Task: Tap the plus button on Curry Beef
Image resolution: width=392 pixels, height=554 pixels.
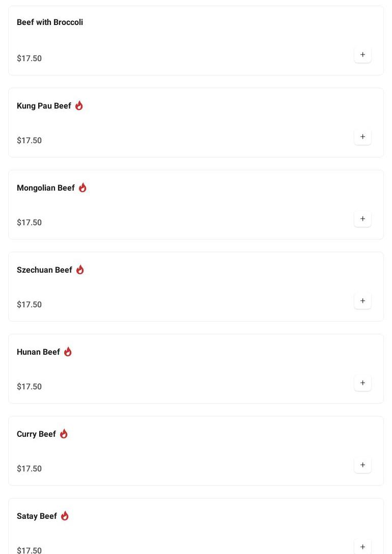Action: coord(362,465)
